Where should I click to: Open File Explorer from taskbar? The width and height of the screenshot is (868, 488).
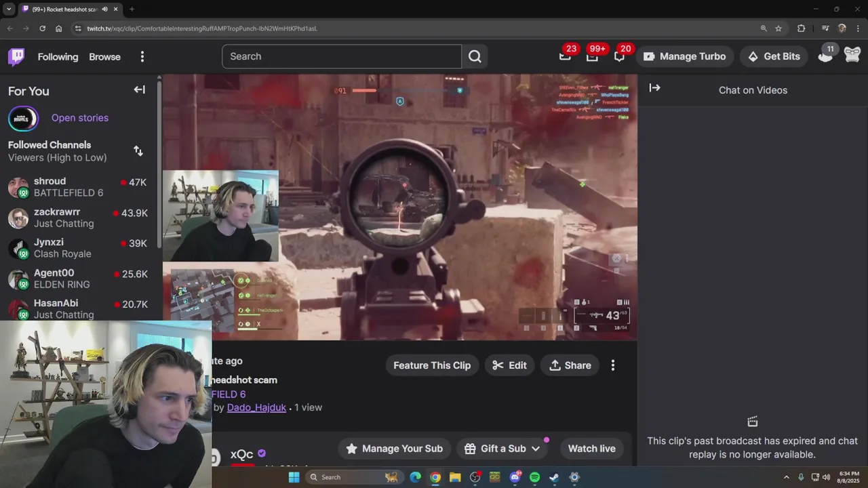click(455, 477)
